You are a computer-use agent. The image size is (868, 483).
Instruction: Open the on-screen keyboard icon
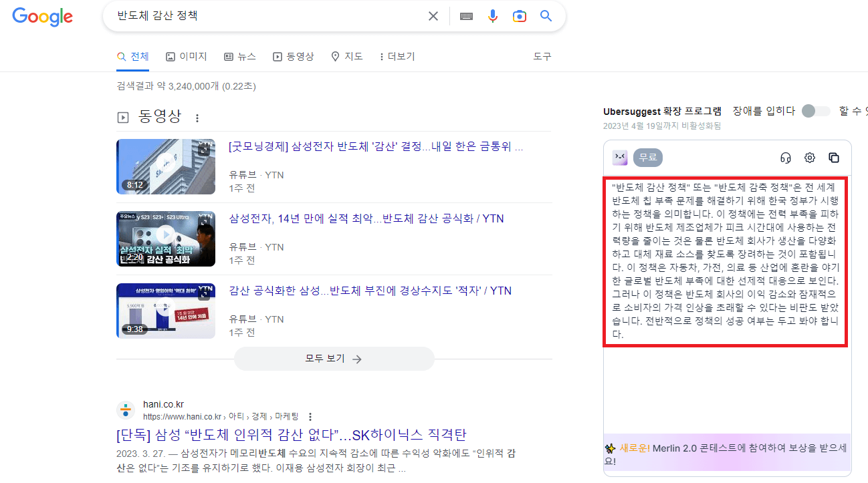[x=466, y=15]
